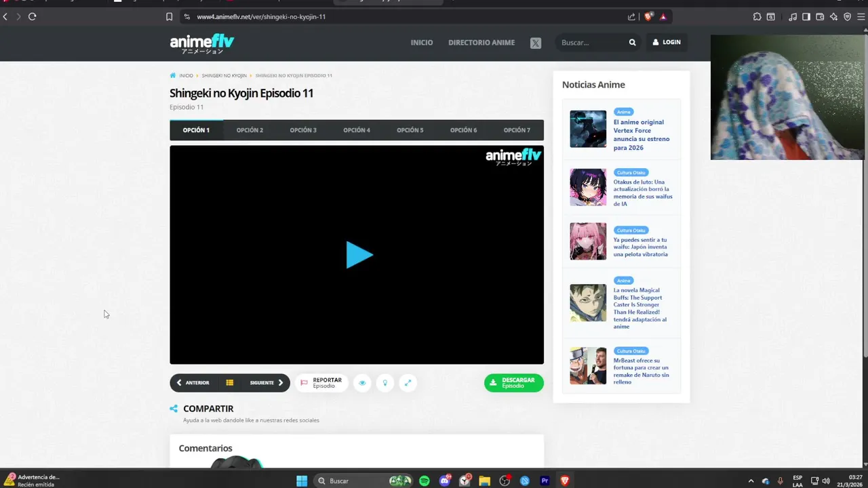
Task: Click the Vertex Force news thumbnail
Action: click(x=588, y=129)
